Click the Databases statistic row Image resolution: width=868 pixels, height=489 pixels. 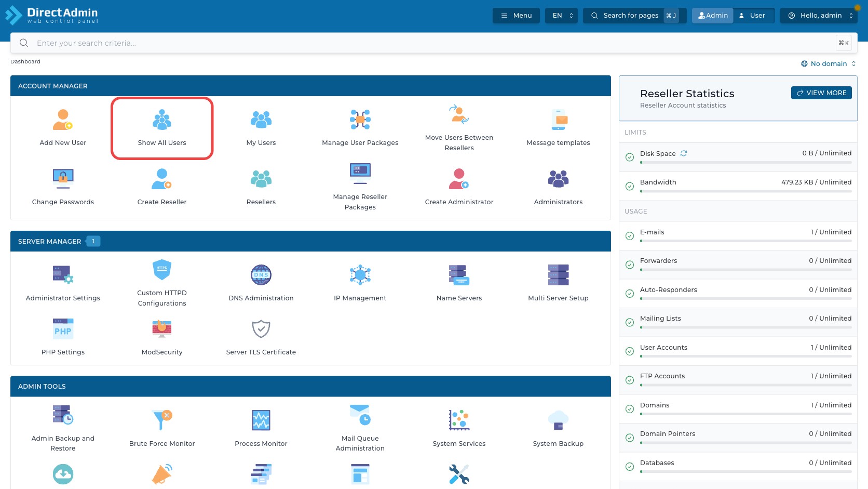tap(738, 467)
